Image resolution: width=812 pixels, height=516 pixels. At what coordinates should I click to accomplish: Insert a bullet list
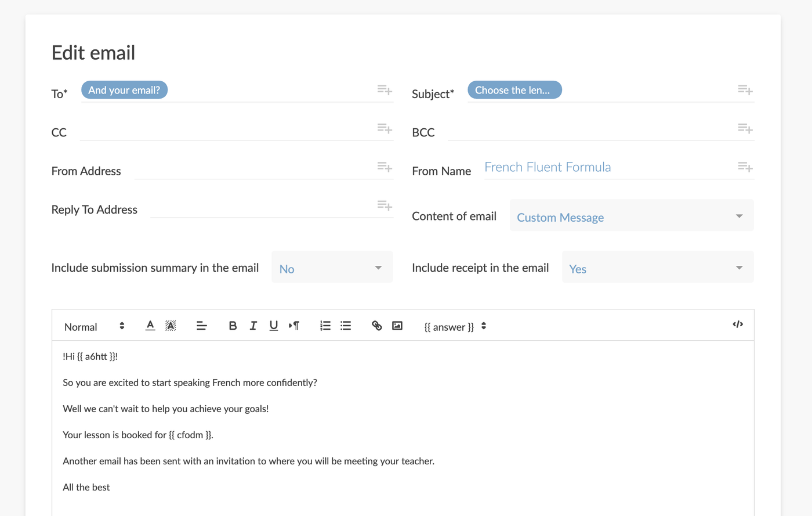(x=346, y=326)
